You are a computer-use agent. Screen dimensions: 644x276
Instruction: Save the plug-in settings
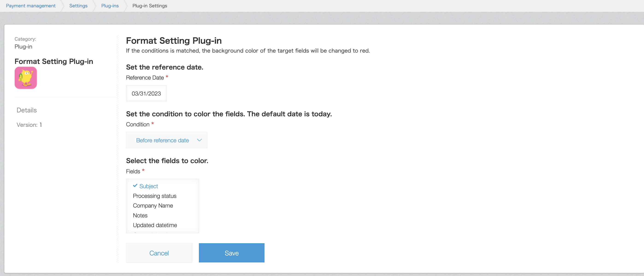(232, 253)
